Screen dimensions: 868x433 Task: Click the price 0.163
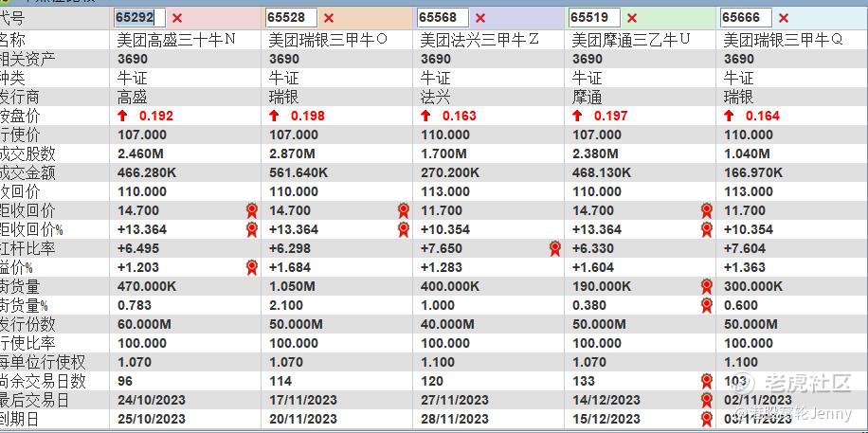(x=460, y=116)
